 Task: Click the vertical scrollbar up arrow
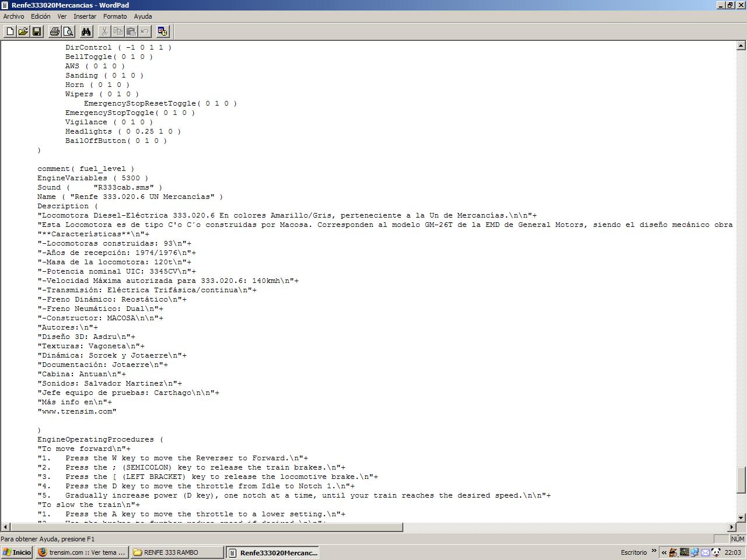click(x=741, y=45)
